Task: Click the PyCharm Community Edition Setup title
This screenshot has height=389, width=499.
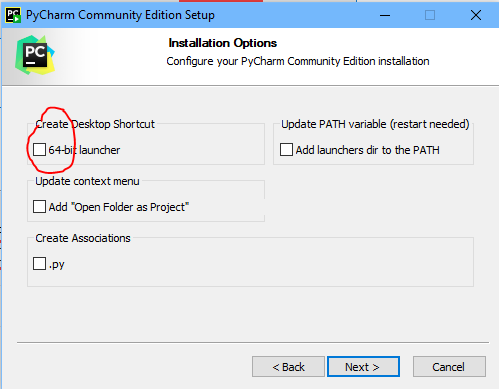Action: pyautogui.click(x=120, y=15)
